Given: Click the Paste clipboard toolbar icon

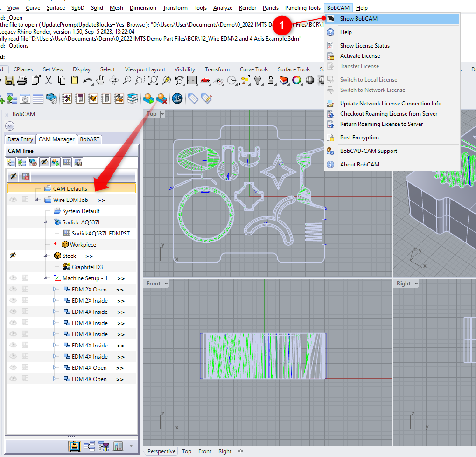Looking at the screenshot, I should [74, 80].
